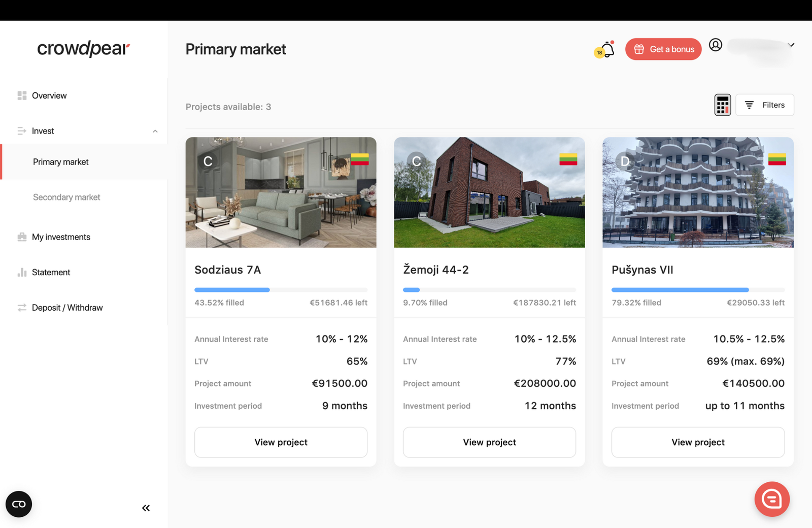Click the Pušynas VII funding progress bar
Image resolution: width=812 pixels, height=528 pixels.
(698, 290)
